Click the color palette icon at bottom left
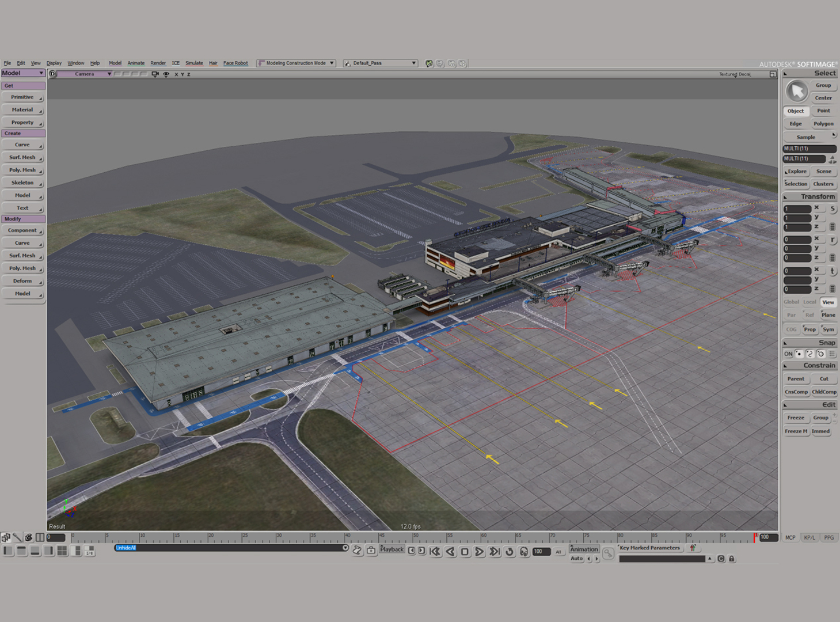This screenshot has height=622, width=840. tap(28, 537)
